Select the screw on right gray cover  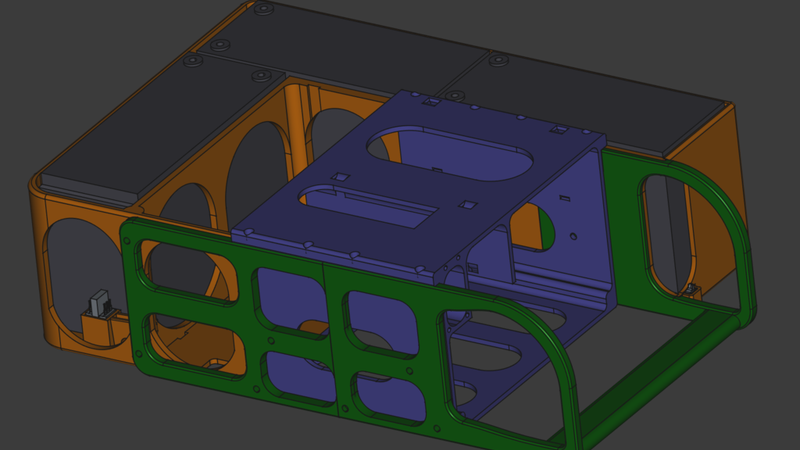(496, 64)
